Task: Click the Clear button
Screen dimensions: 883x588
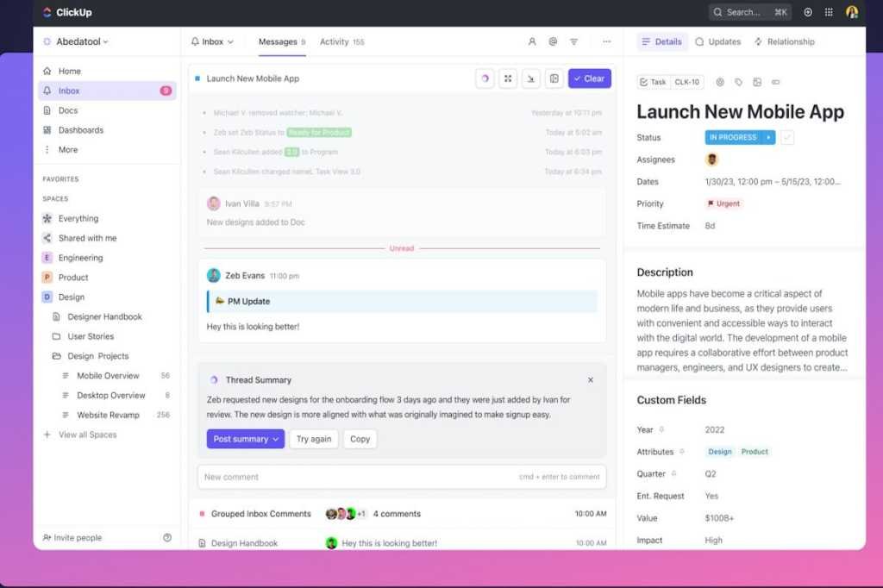Action: 590,78
